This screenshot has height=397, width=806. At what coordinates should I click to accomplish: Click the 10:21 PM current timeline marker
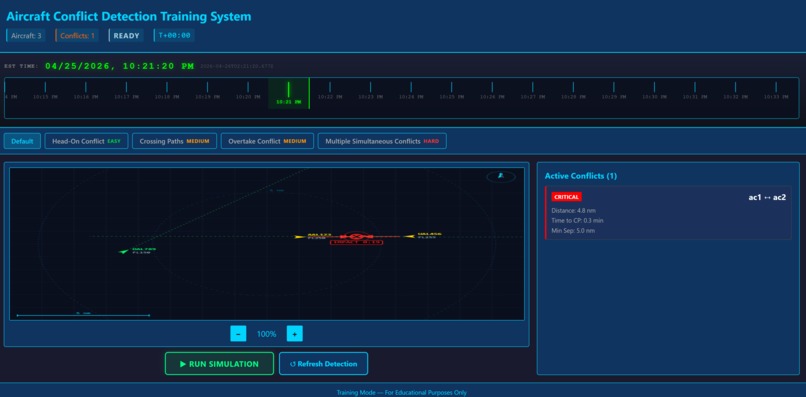pos(288,94)
